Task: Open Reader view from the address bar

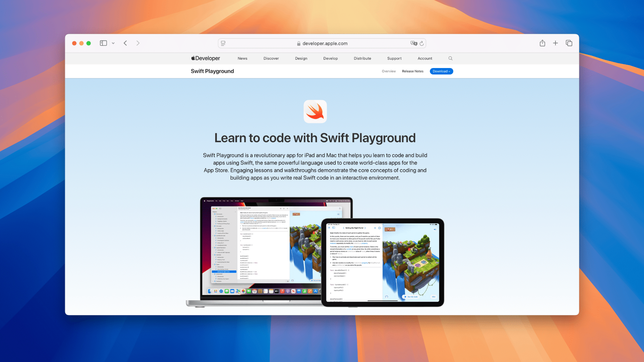Action: pos(223,43)
